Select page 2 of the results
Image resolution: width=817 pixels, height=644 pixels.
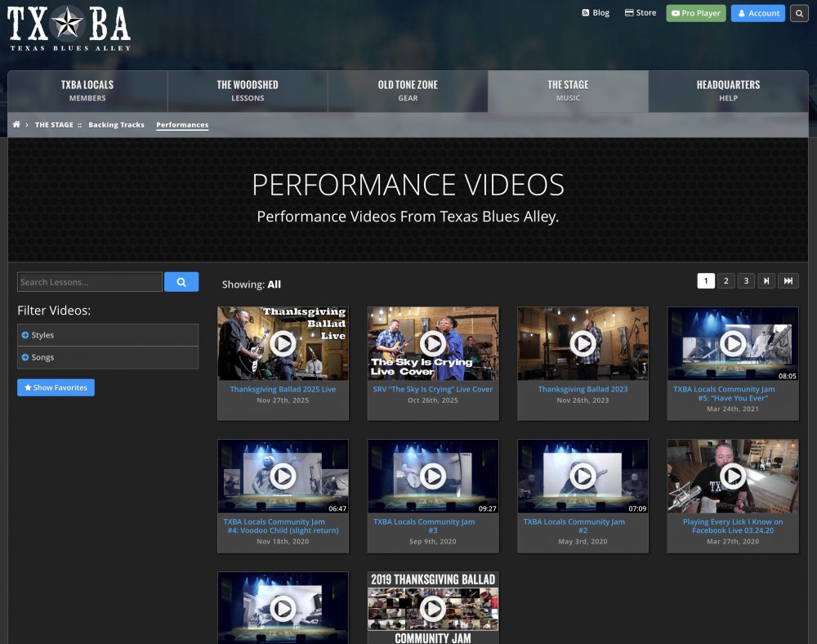(x=726, y=281)
